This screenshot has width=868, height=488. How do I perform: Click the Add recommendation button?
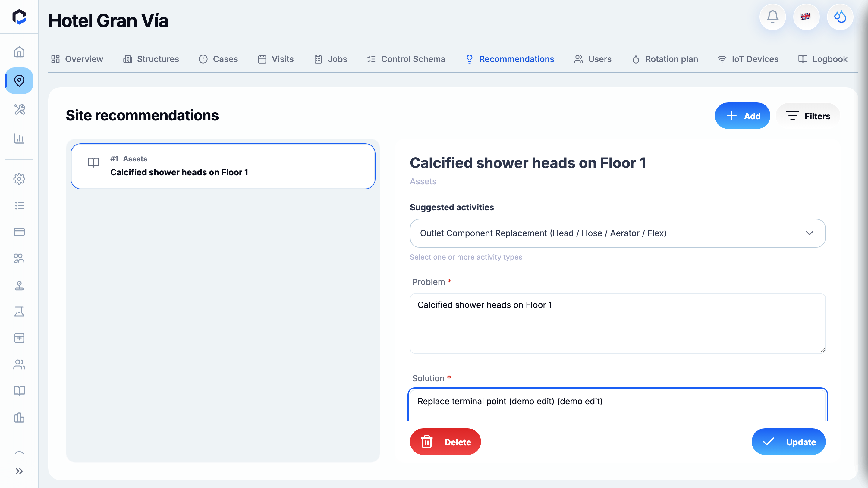(742, 116)
